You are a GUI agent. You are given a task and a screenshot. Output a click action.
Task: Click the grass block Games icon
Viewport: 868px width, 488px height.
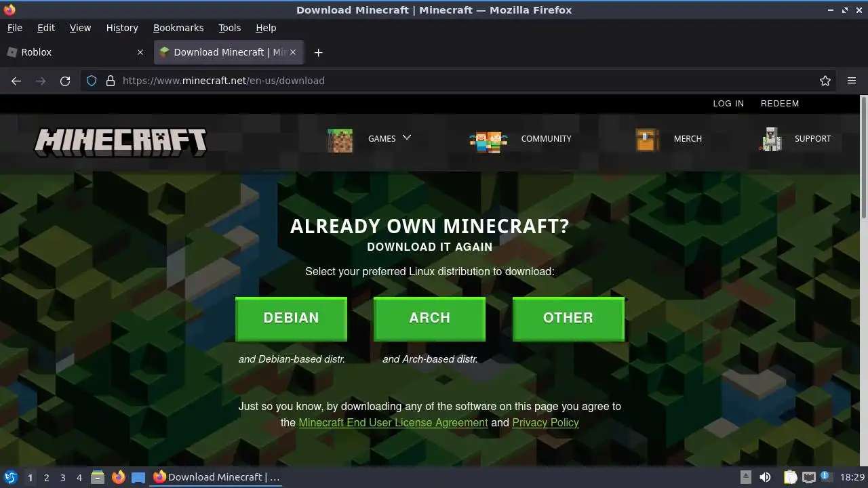point(340,140)
